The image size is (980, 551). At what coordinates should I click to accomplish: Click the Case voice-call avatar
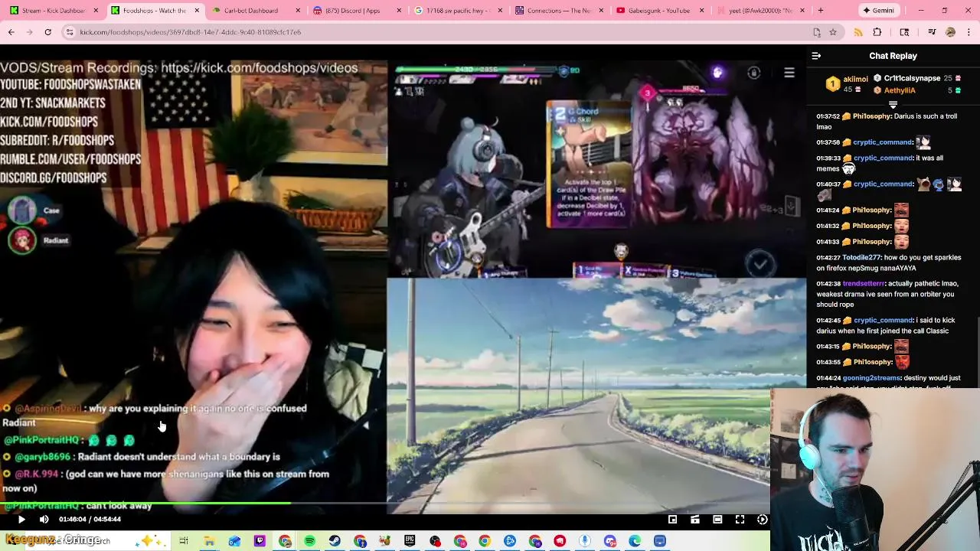[x=22, y=210]
